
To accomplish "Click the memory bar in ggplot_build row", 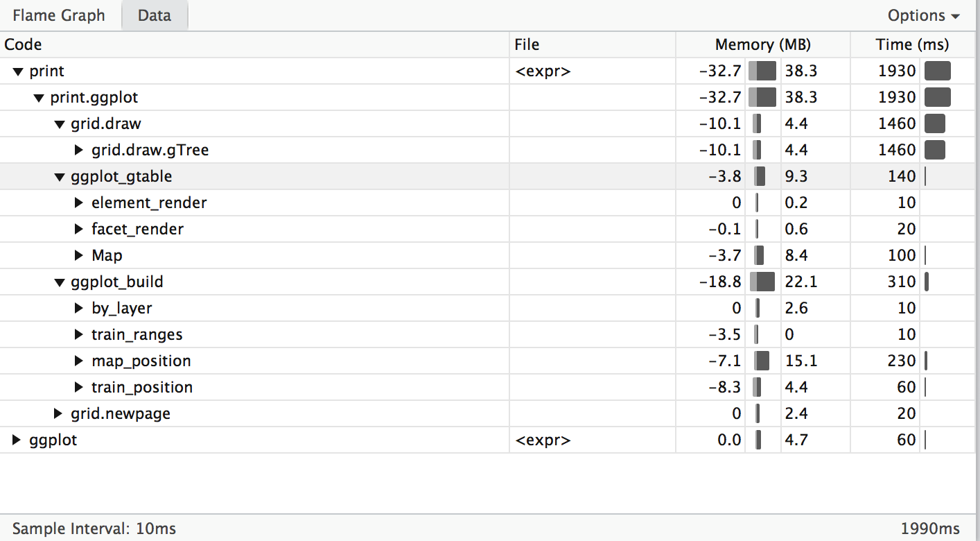I will [762, 282].
